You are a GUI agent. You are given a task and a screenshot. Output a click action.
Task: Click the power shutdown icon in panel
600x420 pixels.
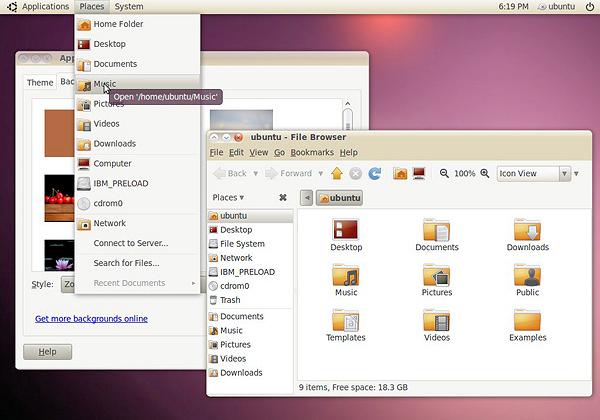click(590, 7)
